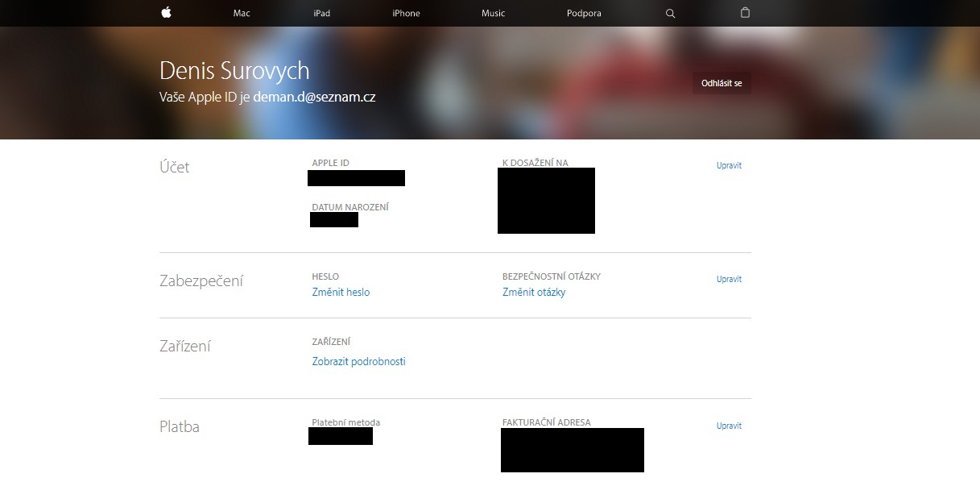Open the search magnifier icon
The image size is (980, 482).
(670, 14)
